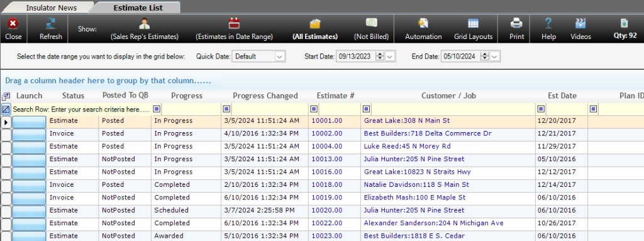Image resolution: width=644 pixels, height=241 pixels.
Task: Click timestamp 3/7/2024 2:25:58 PM
Action: tap(259, 210)
